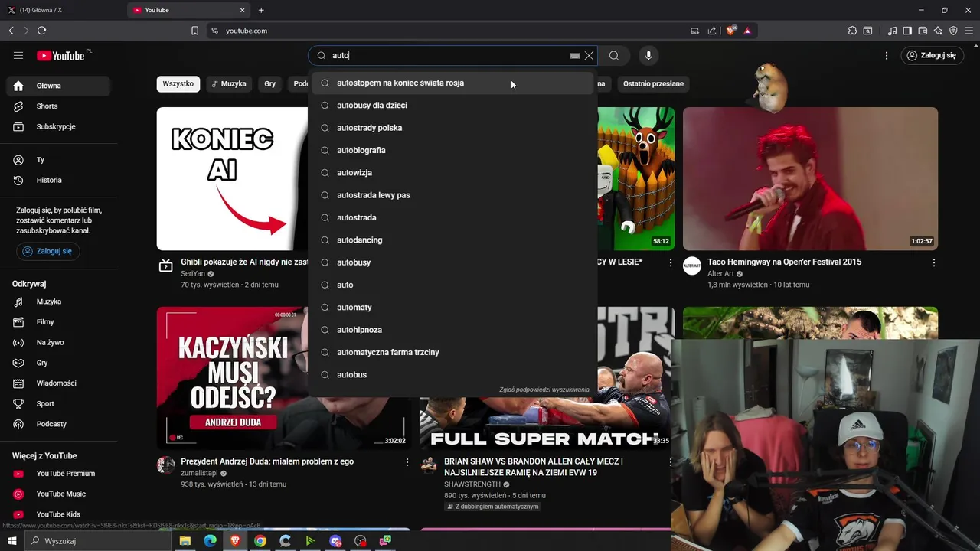This screenshot has height=551, width=980.
Task: Go back in browser history
Action: pos(11,31)
